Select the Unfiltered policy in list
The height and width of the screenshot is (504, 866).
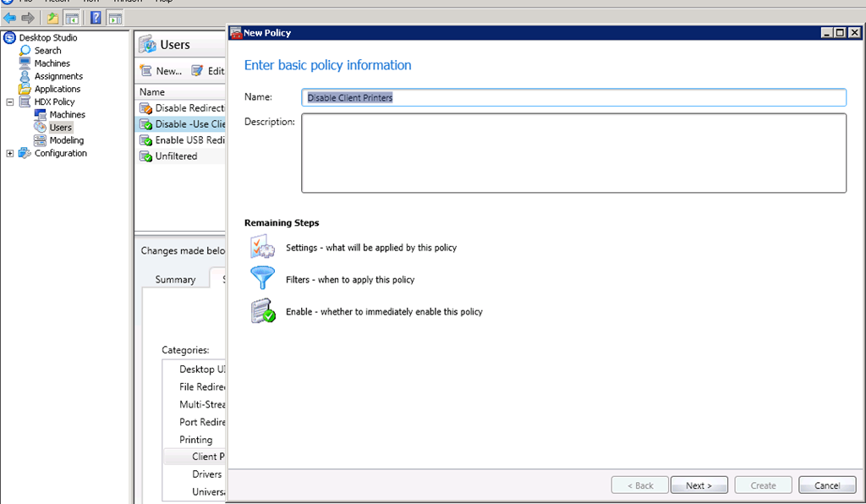click(x=176, y=156)
